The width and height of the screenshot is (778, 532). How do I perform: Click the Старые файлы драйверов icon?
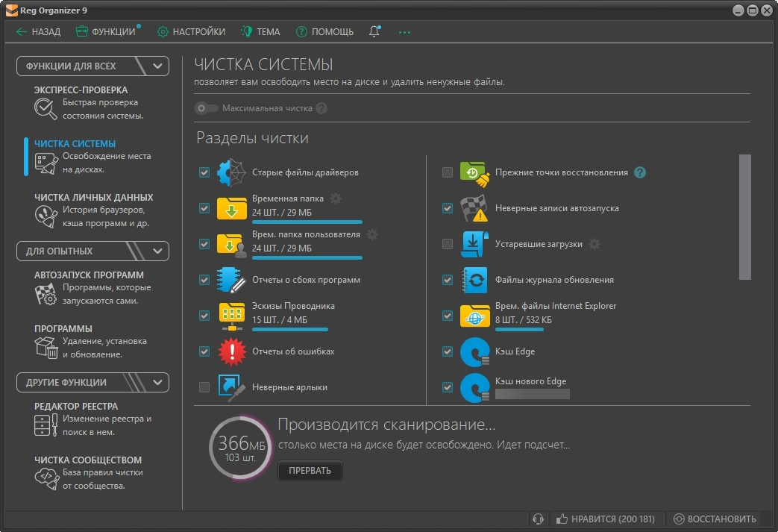(x=231, y=172)
